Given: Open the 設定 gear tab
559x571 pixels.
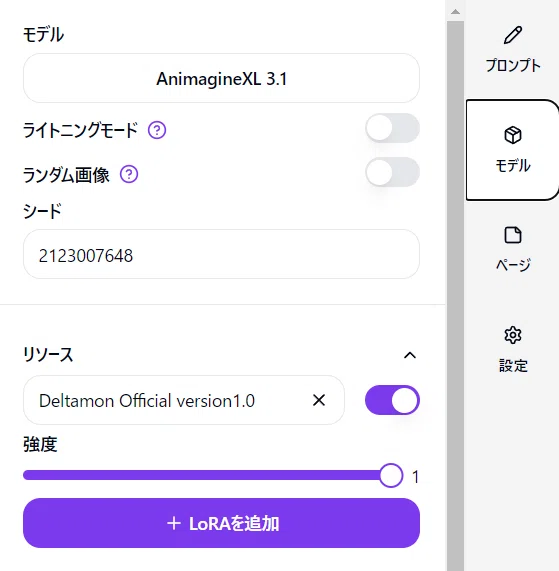Looking at the screenshot, I should click(513, 350).
